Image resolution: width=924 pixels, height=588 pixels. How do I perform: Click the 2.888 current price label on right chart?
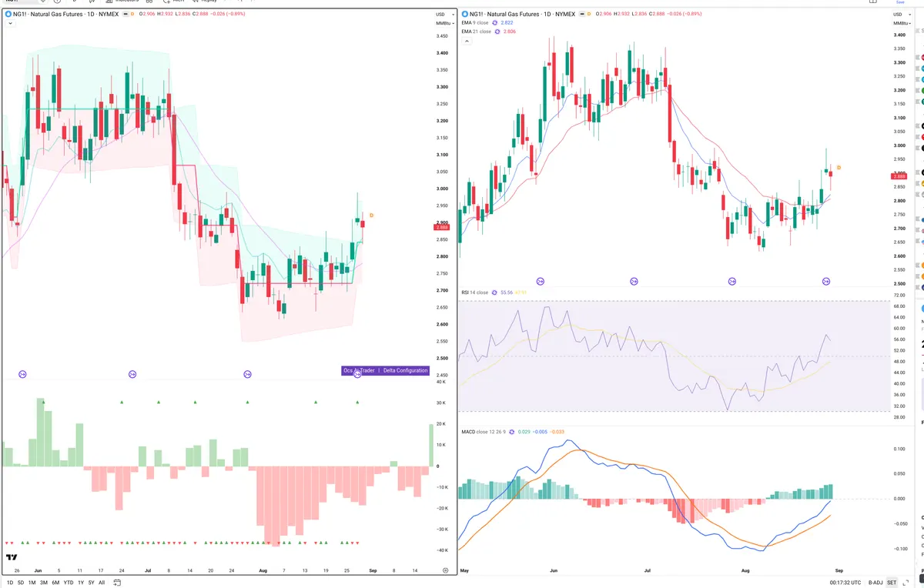[898, 176]
